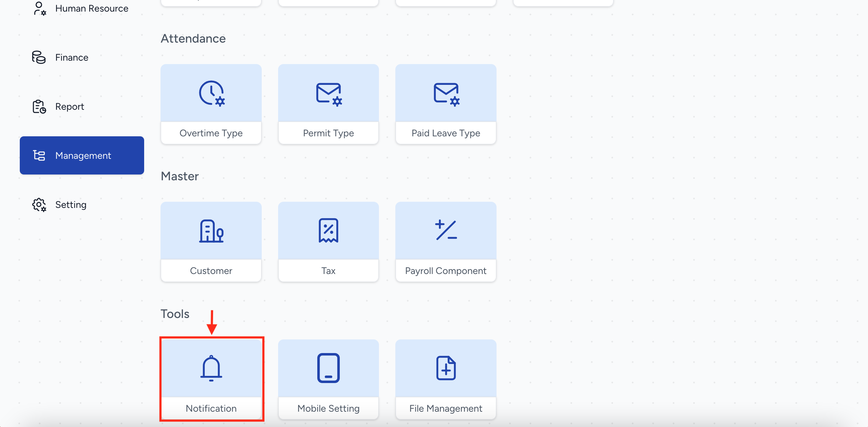
Task: Click the Report clipboard icon
Action: pos(39,107)
